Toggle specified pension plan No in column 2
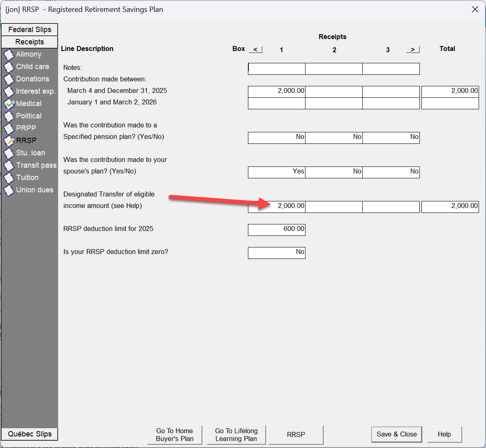Viewport: 486px width, 448px height. (334, 137)
